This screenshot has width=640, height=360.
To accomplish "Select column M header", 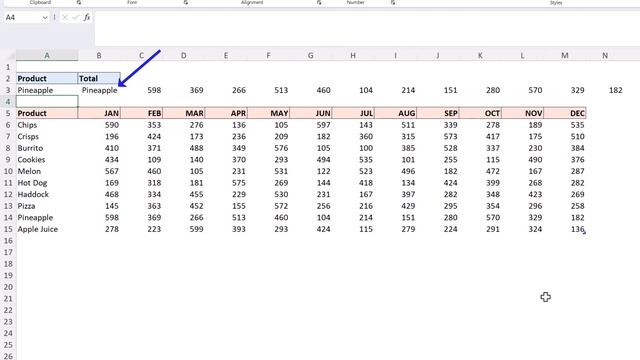I will coord(564,55).
